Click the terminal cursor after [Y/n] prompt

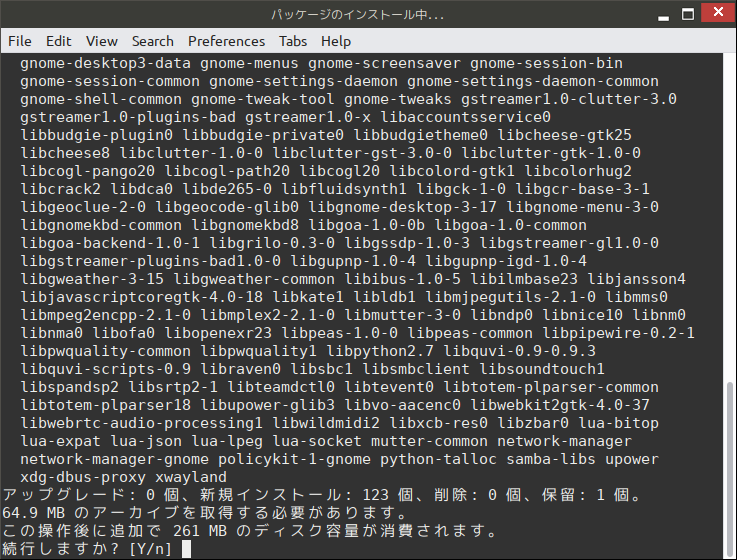coord(186,549)
